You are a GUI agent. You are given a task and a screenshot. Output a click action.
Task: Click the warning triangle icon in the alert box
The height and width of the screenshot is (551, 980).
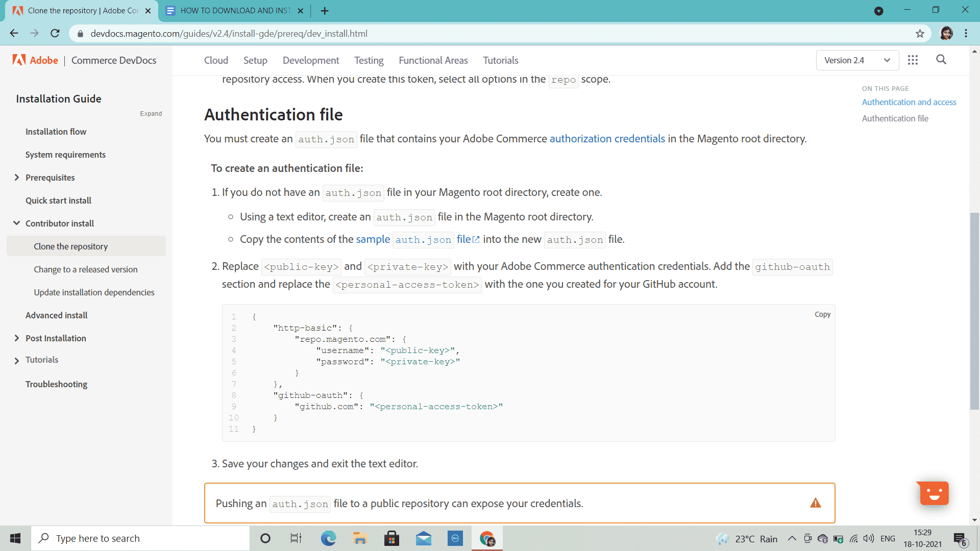point(816,503)
